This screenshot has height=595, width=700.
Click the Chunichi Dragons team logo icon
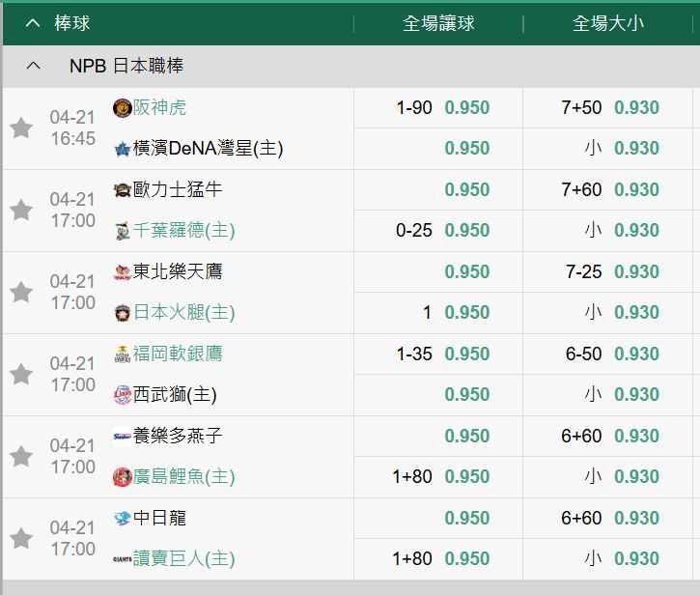pos(122,518)
